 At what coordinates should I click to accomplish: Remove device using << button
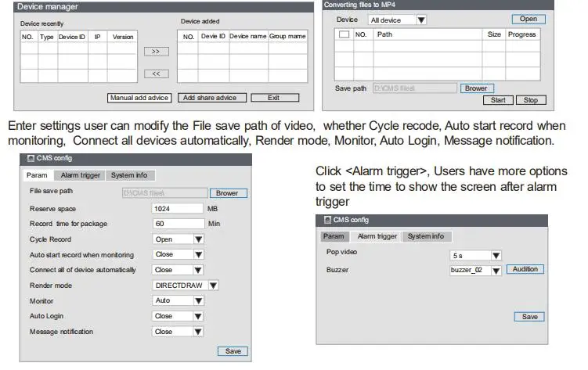point(157,74)
